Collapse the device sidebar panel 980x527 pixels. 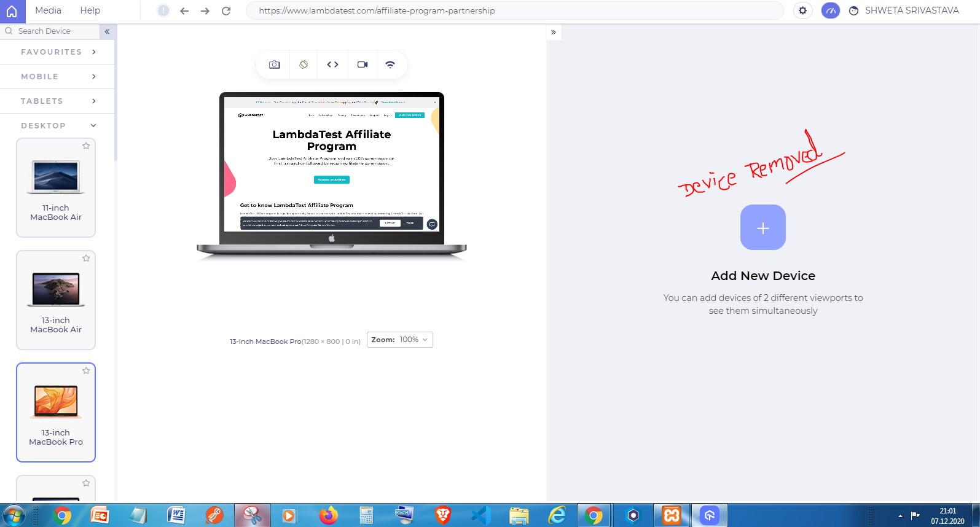pyautogui.click(x=107, y=31)
